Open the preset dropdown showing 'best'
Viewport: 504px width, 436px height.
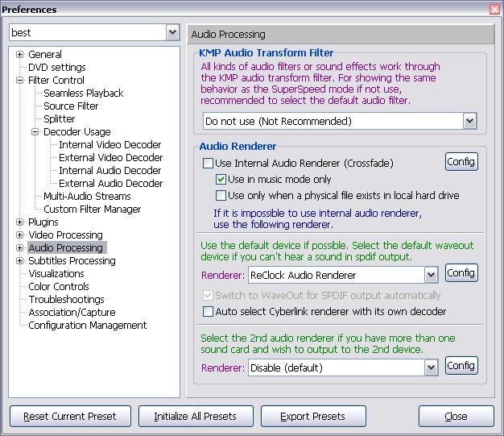pos(172,32)
